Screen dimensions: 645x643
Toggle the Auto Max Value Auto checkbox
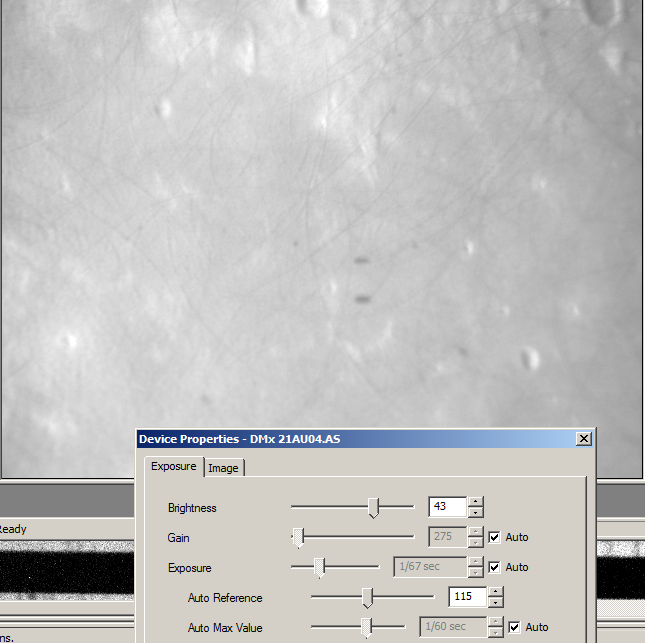click(514, 627)
